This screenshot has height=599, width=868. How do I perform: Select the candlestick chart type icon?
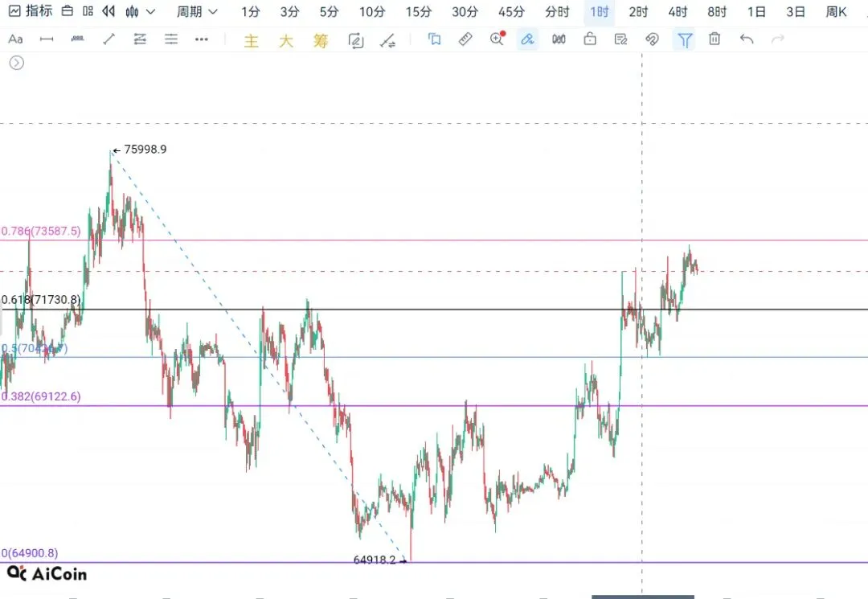[132, 11]
